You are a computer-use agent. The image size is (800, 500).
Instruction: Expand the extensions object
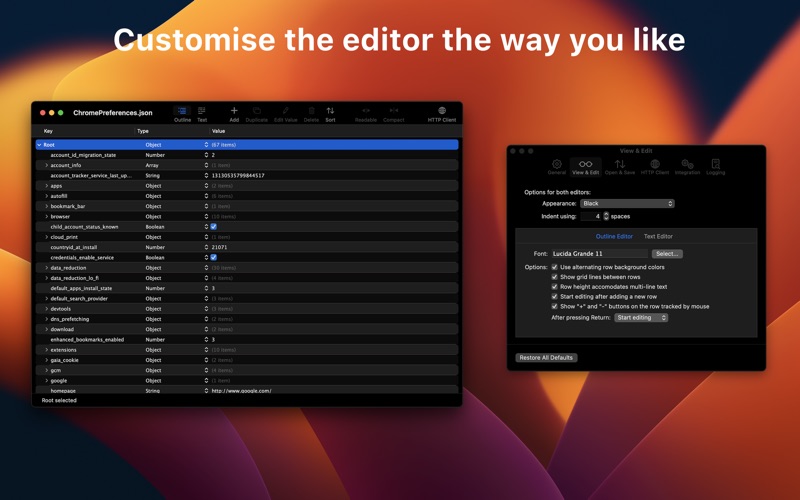pyautogui.click(x=46, y=350)
